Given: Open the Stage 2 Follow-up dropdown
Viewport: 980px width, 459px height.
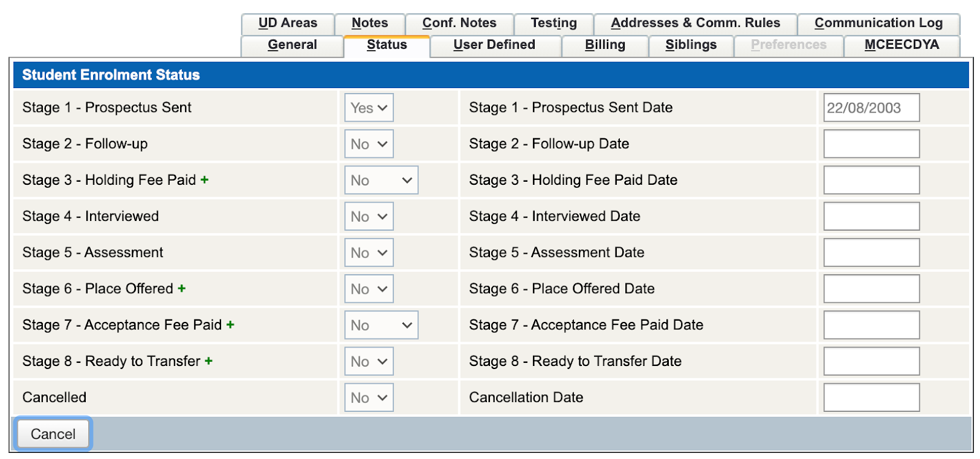Looking at the screenshot, I should pos(369,144).
